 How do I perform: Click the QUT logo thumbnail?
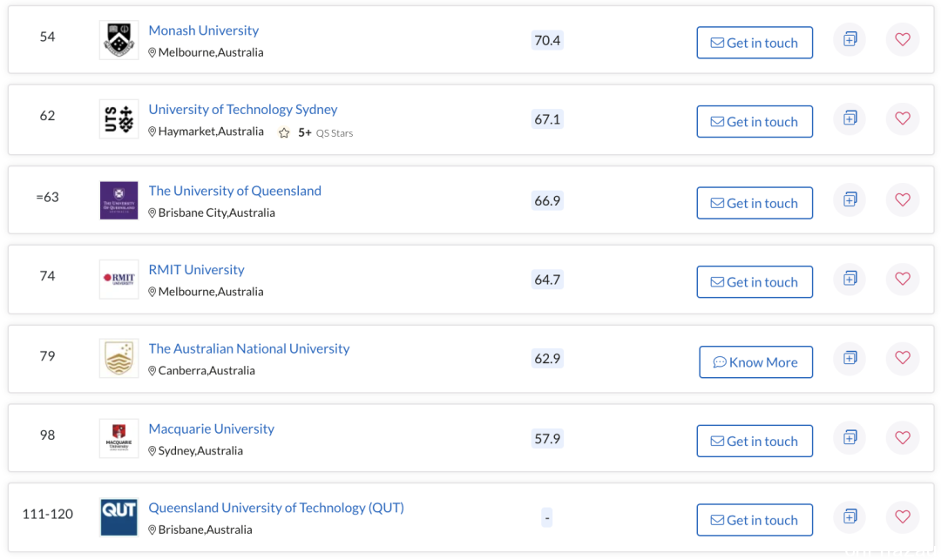pos(118,516)
